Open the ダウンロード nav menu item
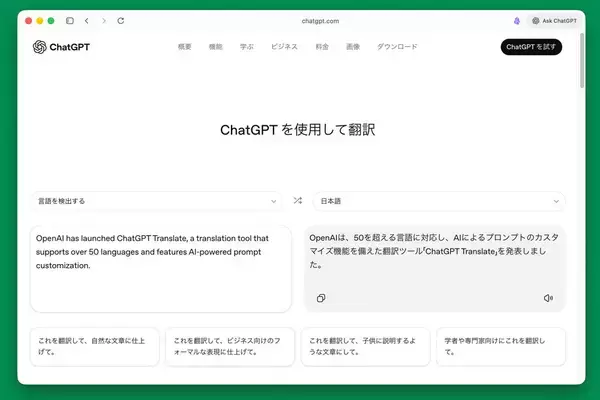600x400 pixels. point(397,47)
